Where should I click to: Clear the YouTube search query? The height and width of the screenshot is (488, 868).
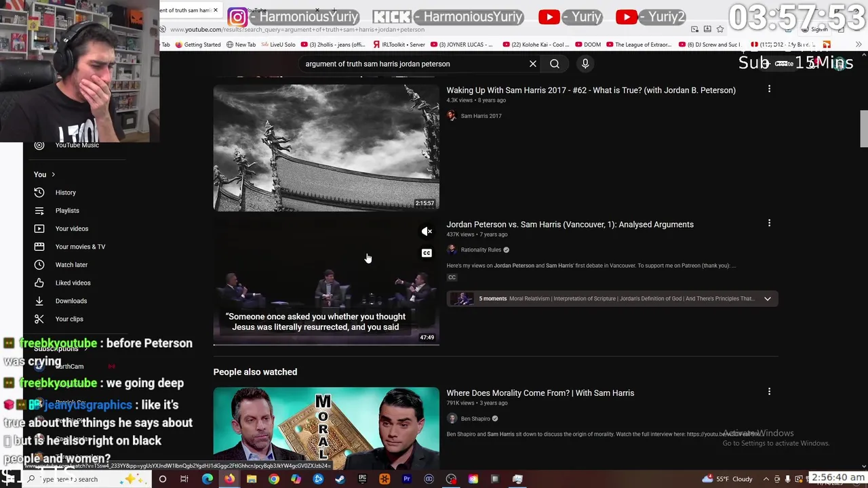(533, 64)
